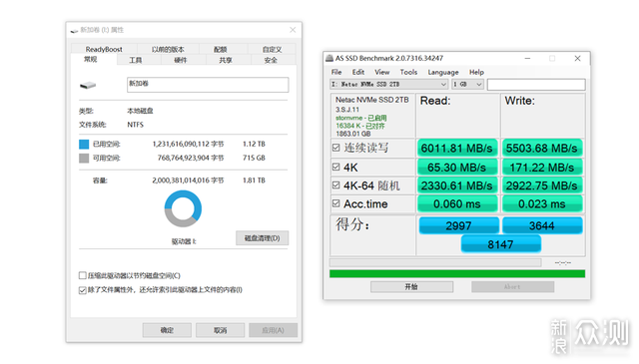Toggle the Acc.time test checkbox
639x364 pixels.
pyautogui.click(x=335, y=203)
